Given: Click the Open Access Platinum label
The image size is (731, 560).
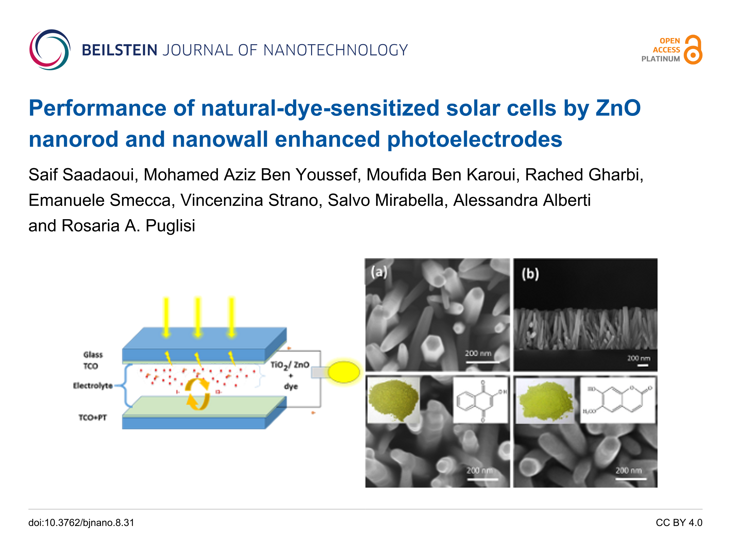Looking at the screenshot, I should pos(660,50).
